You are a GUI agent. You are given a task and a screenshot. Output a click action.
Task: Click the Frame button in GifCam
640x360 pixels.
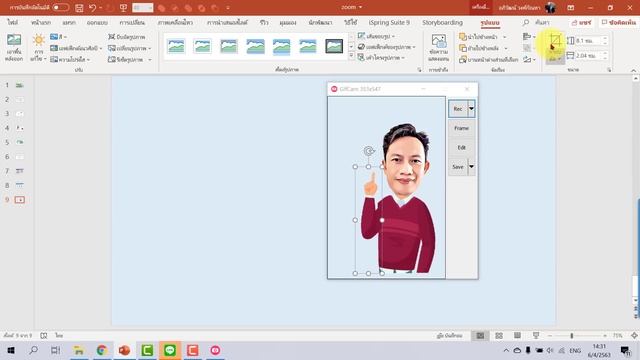[462, 128]
